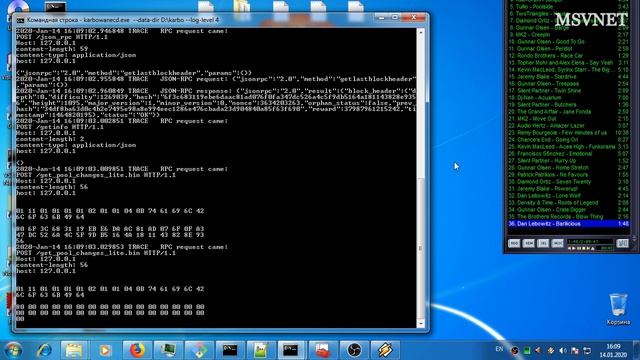Open the Recycle Bin desktop icon
Image resolution: width=640 pixels, height=360 pixels.
(x=618, y=309)
